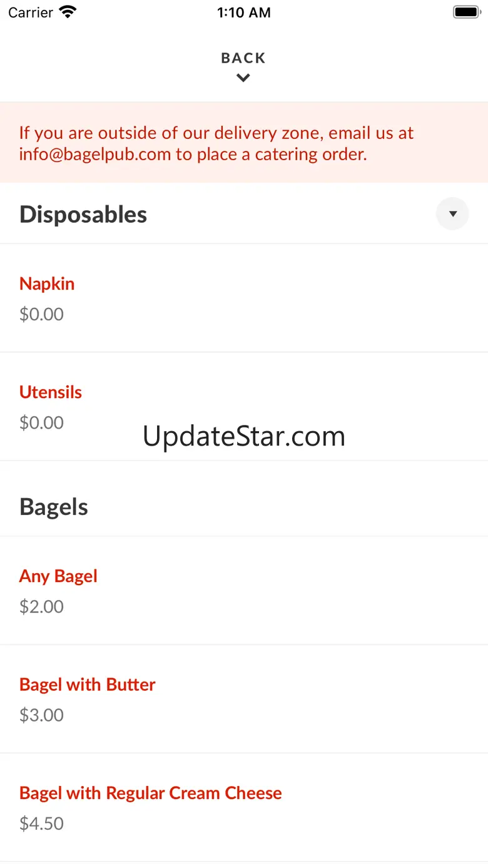Tap the BACK chevron arrow icon

point(243,78)
